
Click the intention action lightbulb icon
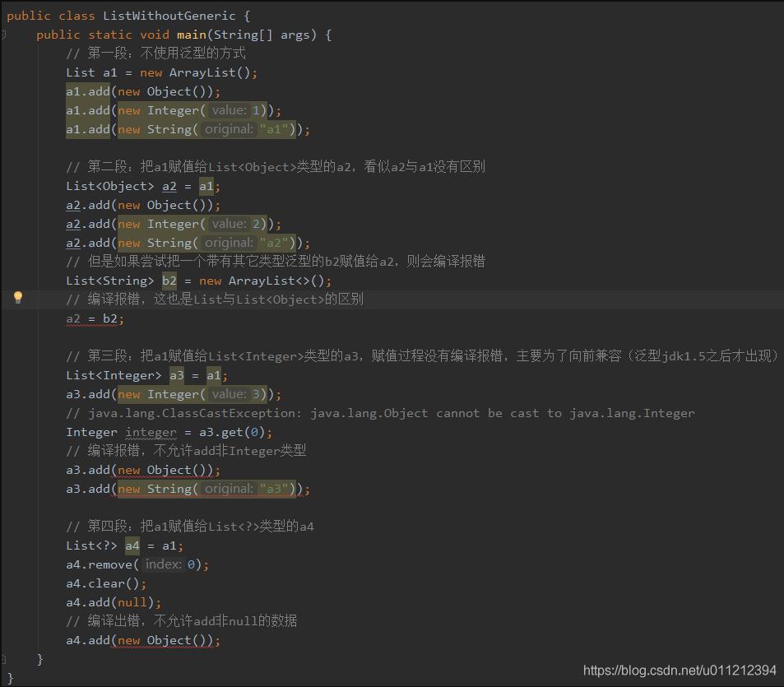coord(18,299)
